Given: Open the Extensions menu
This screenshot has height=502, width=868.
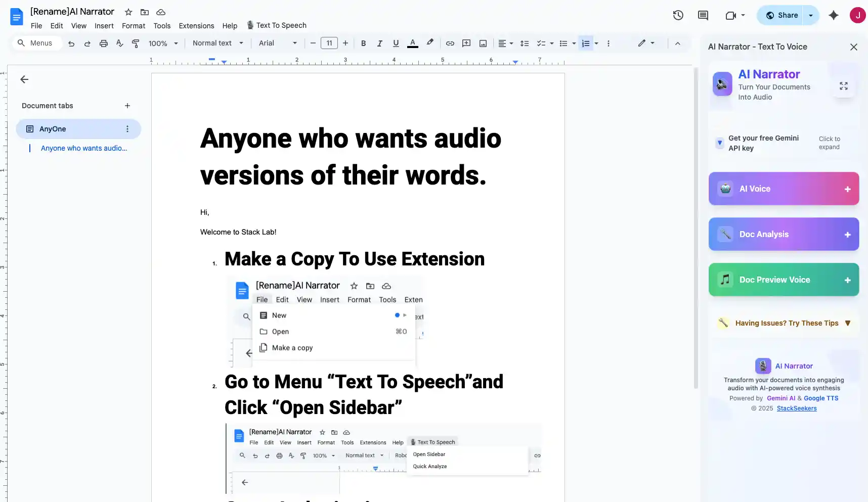Looking at the screenshot, I should pos(196,26).
